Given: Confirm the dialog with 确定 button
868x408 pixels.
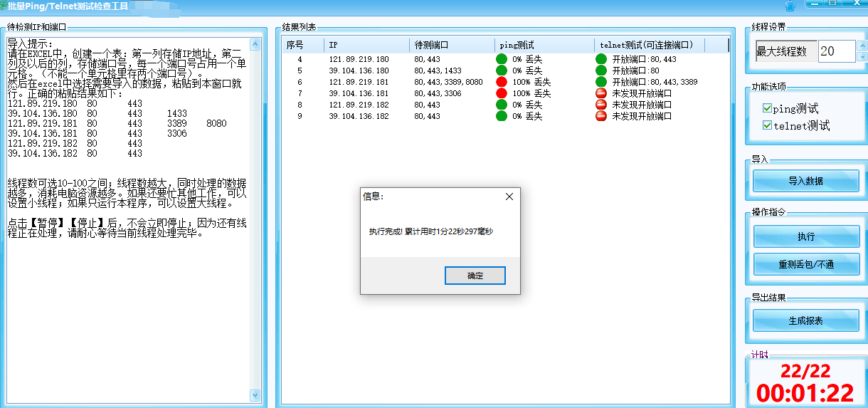Looking at the screenshot, I should 475,276.
